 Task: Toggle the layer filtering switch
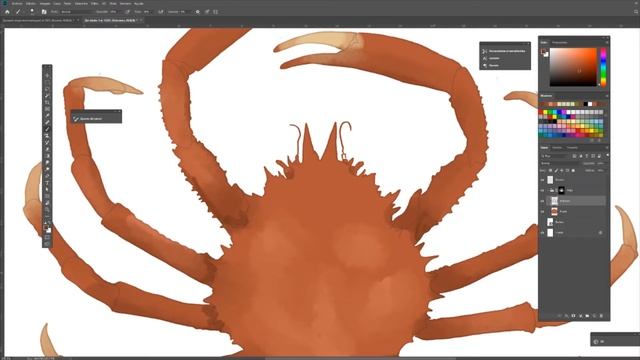[607, 156]
